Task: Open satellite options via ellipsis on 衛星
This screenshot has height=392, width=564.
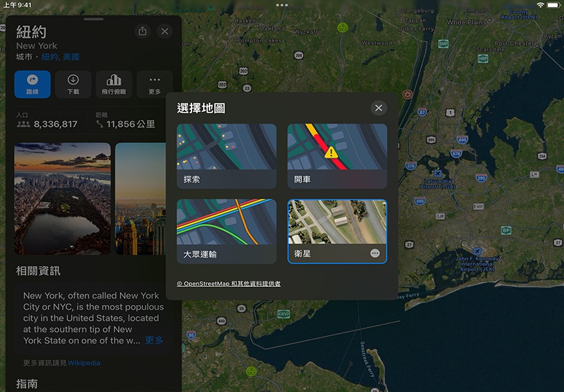Action: 375,253
